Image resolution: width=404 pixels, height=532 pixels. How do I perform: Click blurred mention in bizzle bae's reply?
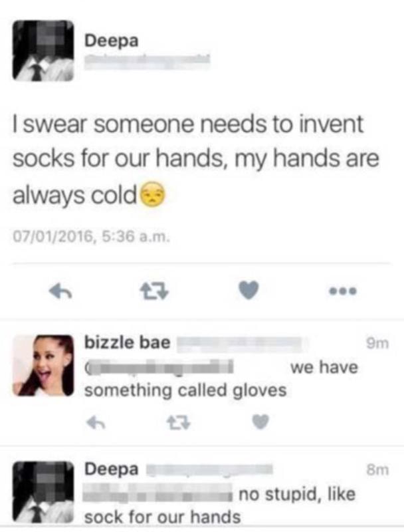tap(159, 368)
